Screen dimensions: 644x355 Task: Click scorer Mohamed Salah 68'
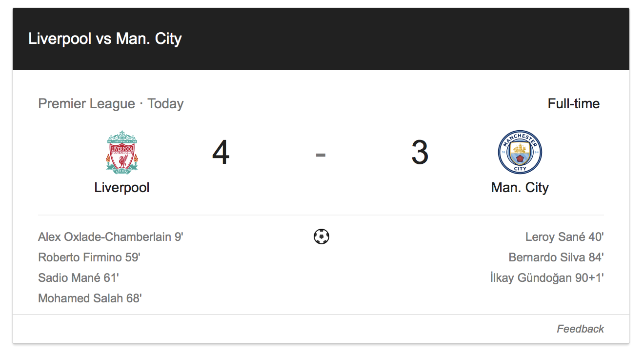tap(90, 298)
